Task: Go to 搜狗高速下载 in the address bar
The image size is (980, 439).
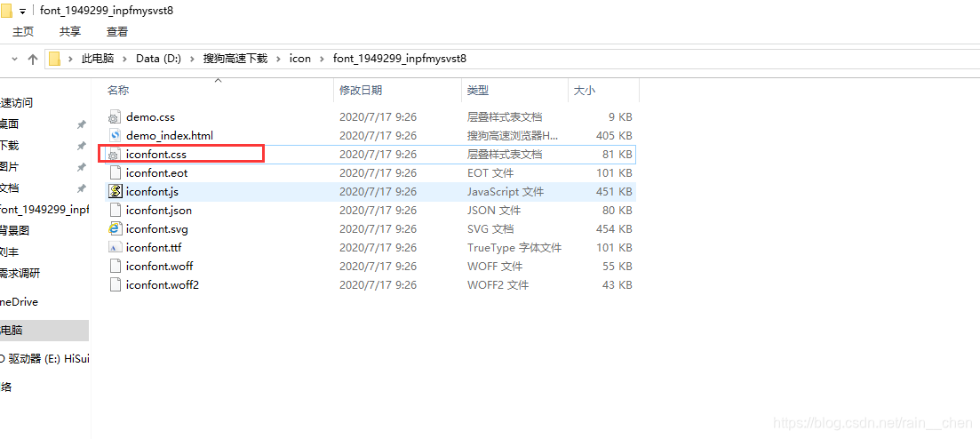Action: point(235,59)
